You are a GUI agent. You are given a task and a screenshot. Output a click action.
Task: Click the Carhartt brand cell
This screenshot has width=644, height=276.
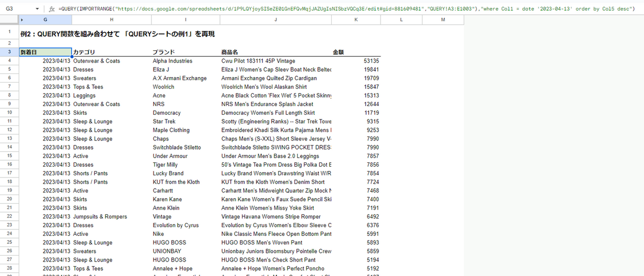pyautogui.click(x=185, y=191)
